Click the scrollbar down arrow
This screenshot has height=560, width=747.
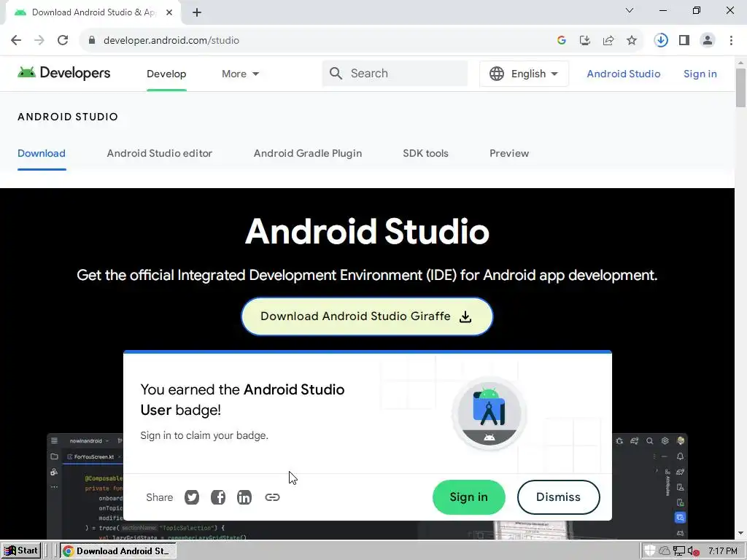click(x=740, y=533)
